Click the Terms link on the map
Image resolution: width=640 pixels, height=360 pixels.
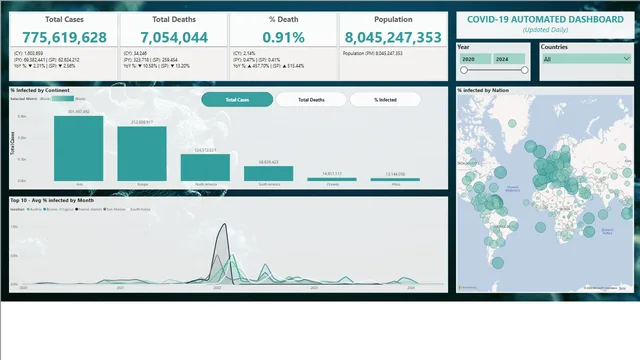pyautogui.click(x=622, y=288)
